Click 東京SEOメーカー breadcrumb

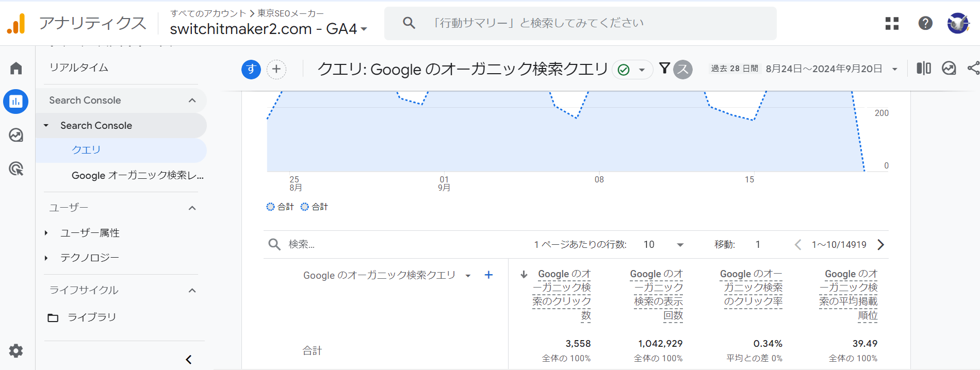point(290,13)
